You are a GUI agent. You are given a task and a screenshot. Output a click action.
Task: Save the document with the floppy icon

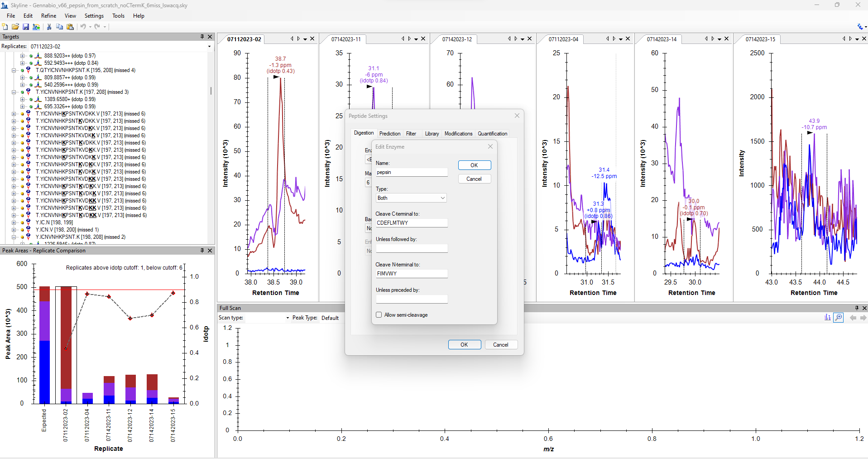pos(26,27)
